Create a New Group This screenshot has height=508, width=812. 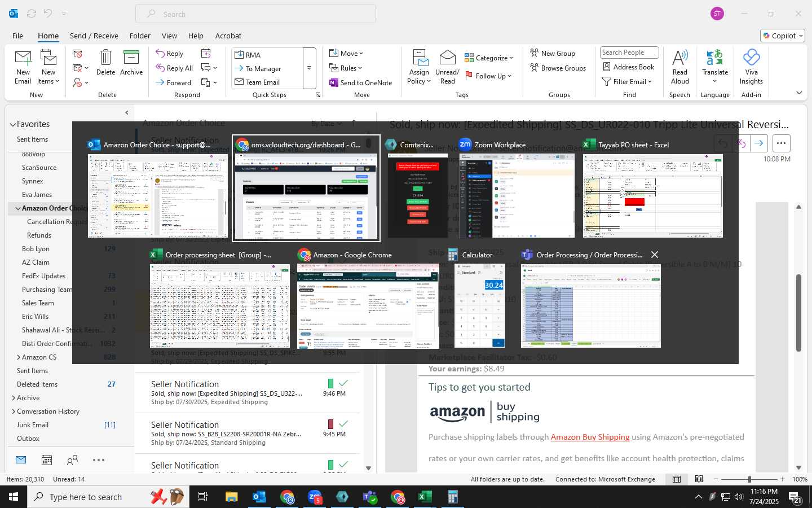[553, 53]
